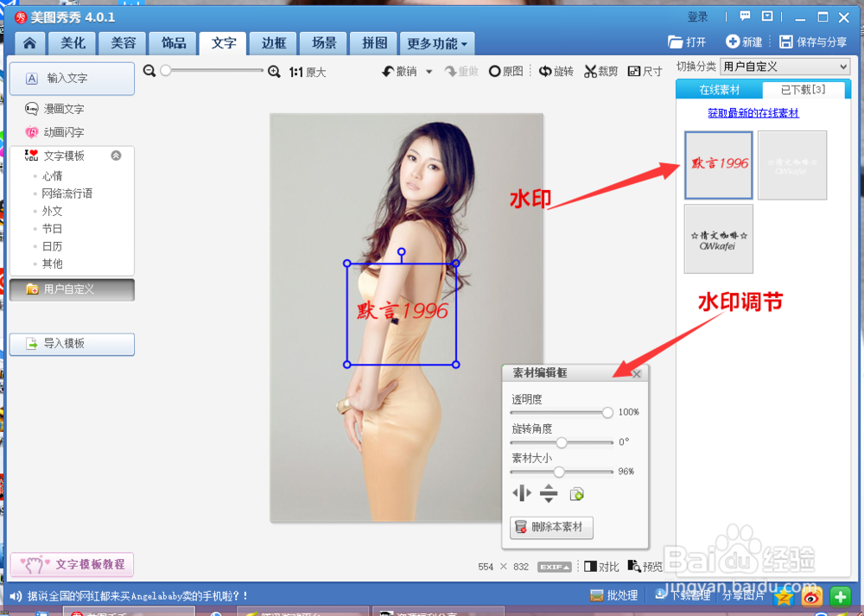The image size is (864, 616).
Task: Crop the image with 裁剪
Action: [x=600, y=72]
